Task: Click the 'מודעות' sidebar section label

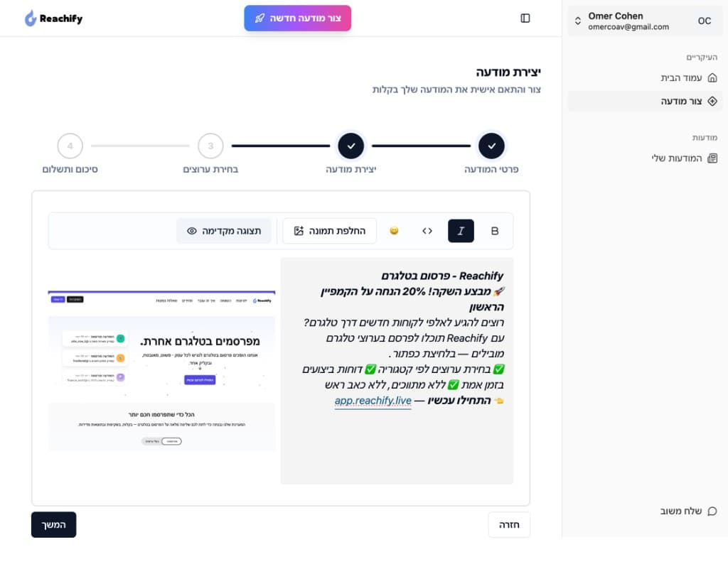Action: 705,137
